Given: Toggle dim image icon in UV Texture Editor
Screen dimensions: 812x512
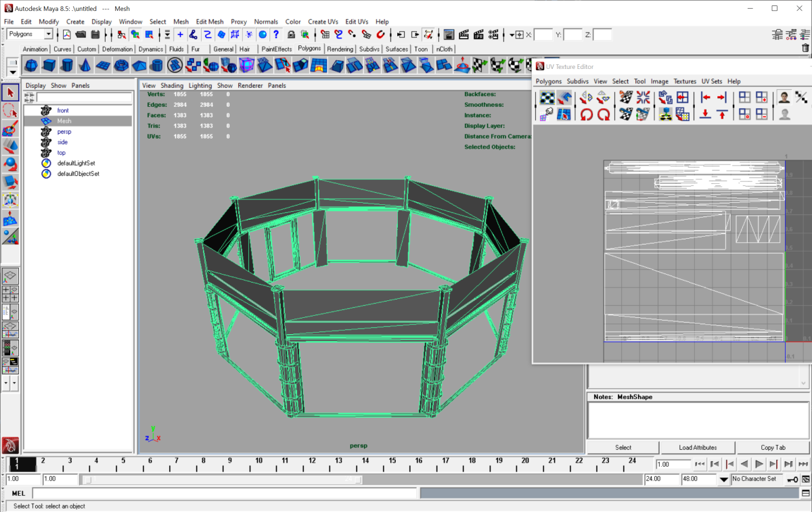Looking at the screenshot, I should click(784, 114).
